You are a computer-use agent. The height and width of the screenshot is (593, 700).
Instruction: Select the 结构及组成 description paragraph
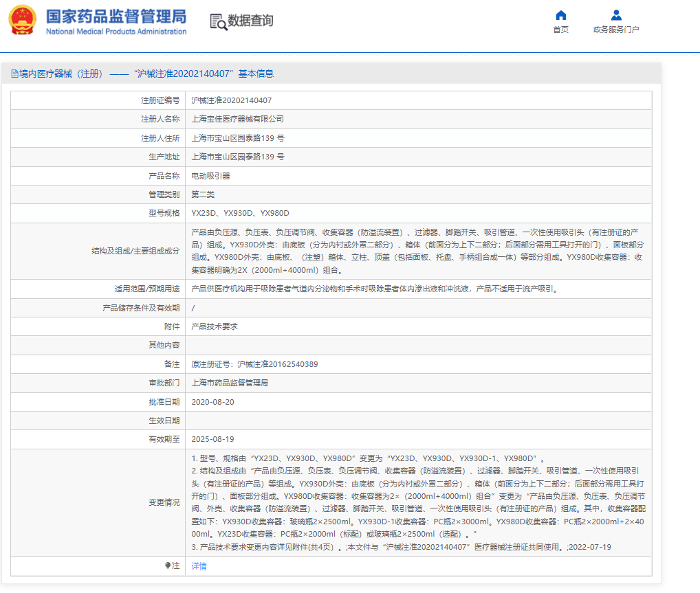pos(418,251)
